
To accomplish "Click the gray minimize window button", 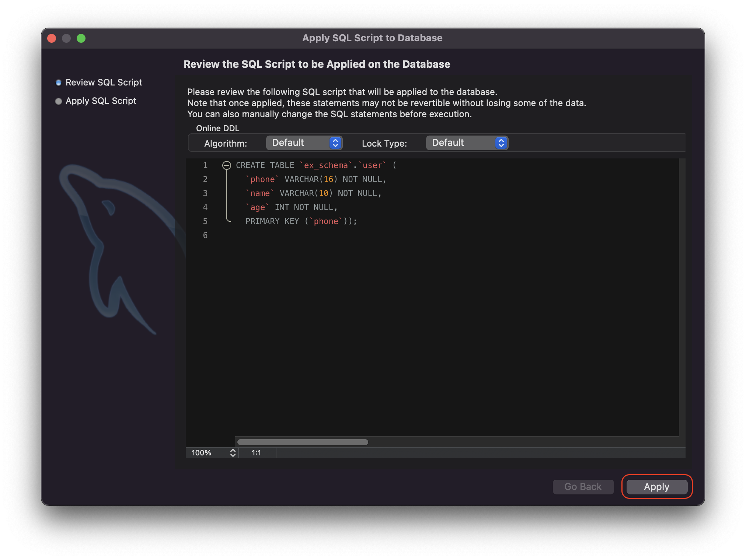I will [x=66, y=38].
